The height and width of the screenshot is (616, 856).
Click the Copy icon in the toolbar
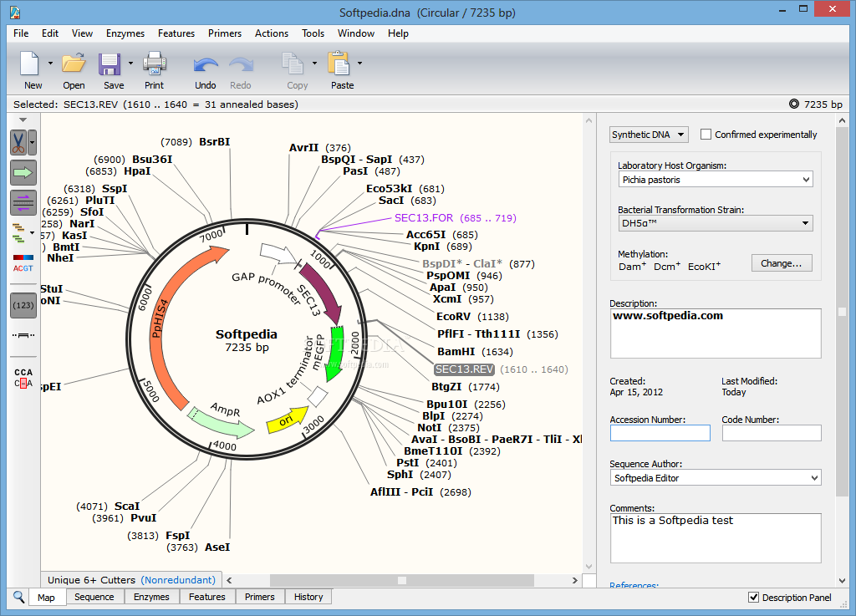pyautogui.click(x=293, y=64)
